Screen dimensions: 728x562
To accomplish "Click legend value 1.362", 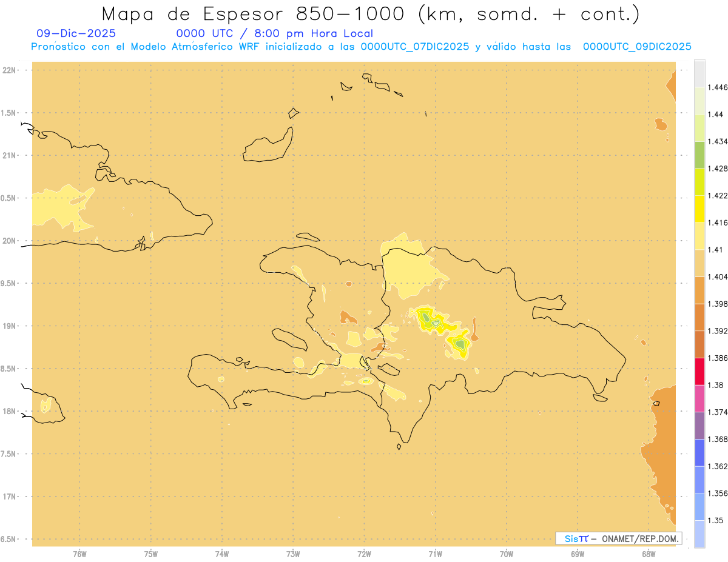I will point(718,466).
